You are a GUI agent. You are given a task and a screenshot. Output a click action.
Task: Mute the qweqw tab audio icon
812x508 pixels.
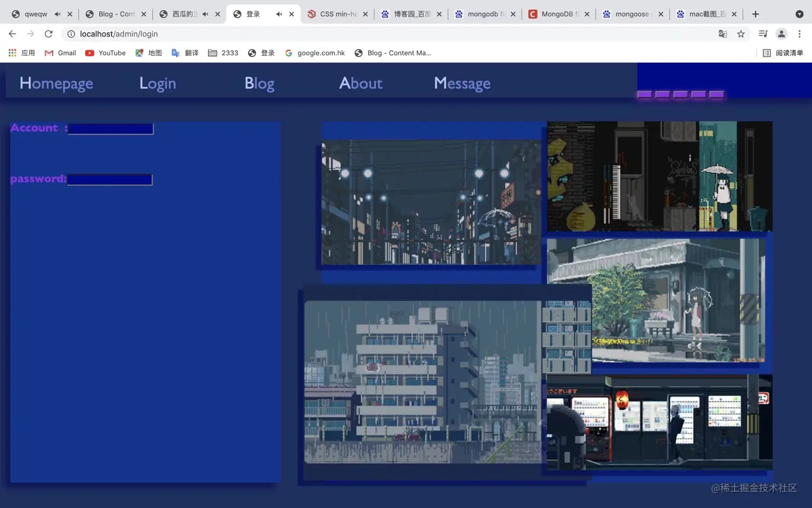point(57,14)
